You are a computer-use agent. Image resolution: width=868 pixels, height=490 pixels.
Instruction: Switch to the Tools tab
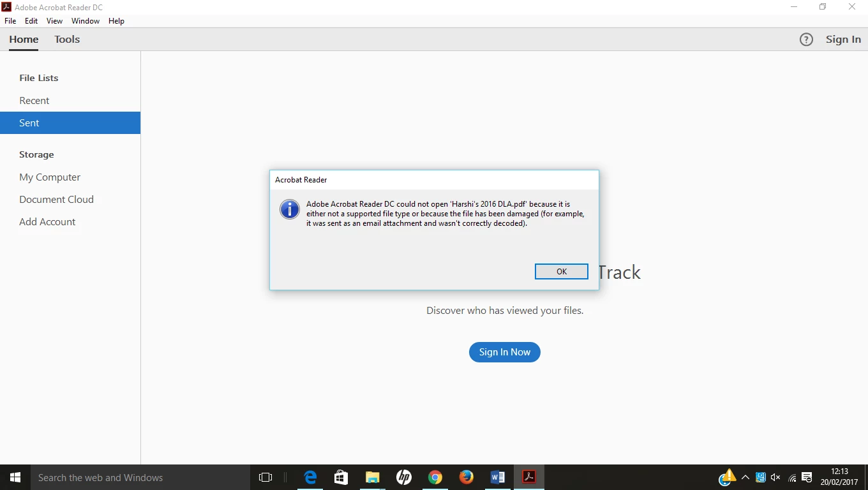(x=67, y=40)
